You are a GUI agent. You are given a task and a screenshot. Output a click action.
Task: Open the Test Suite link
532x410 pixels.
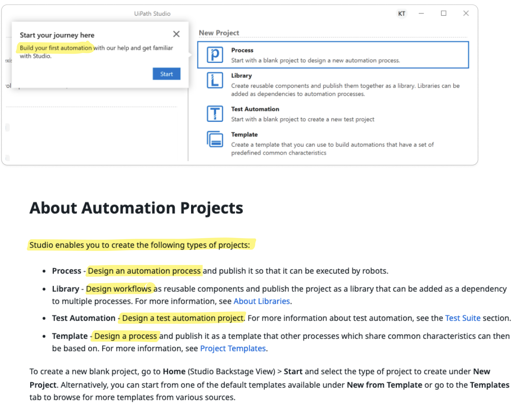coord(463,318)
